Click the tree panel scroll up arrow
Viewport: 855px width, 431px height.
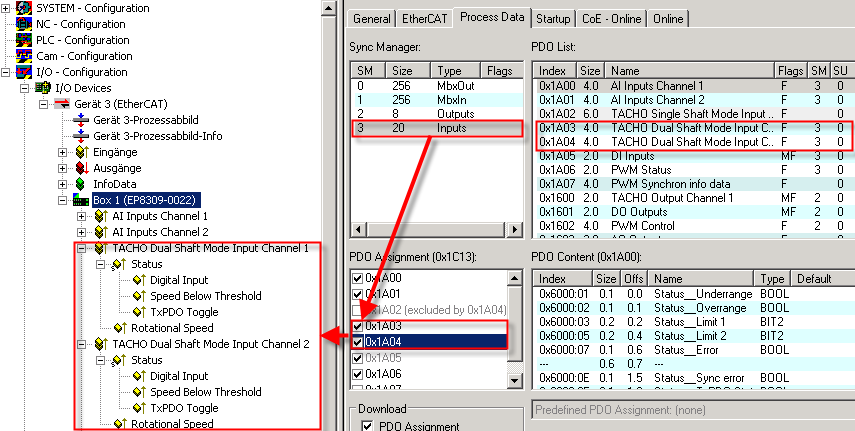tap(328, 8)
